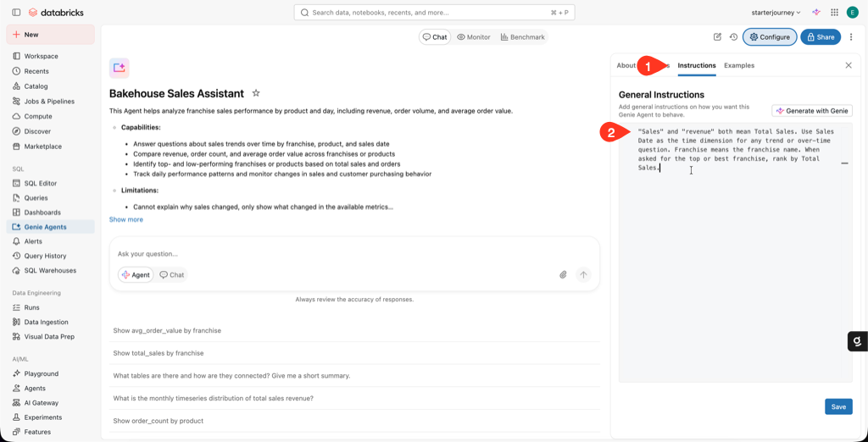Image resolution: width=868 pixels, height=442 pixels.
Task: Open the kebab more options menu
Action: [x=851, y=37]
